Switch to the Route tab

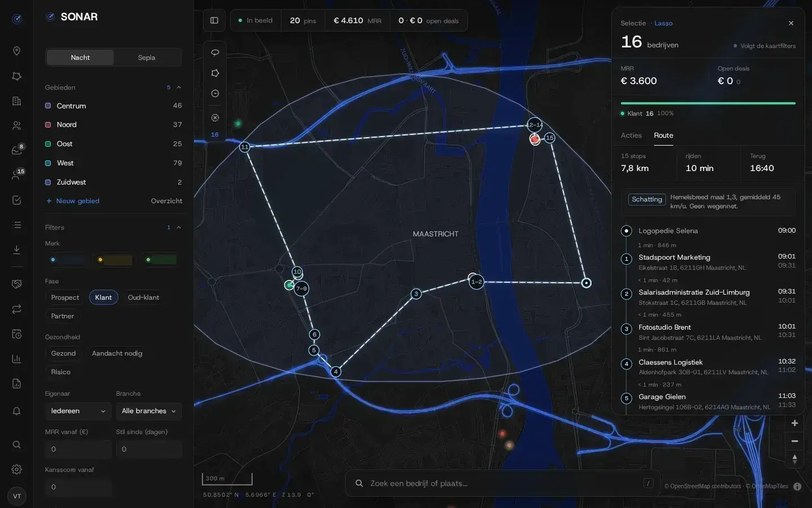tap(664, 135)
